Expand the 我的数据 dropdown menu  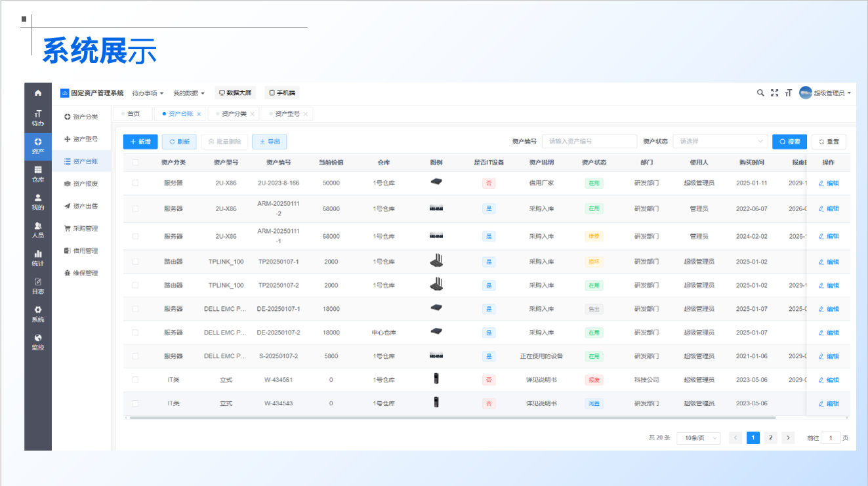click(x=189, y=93)
